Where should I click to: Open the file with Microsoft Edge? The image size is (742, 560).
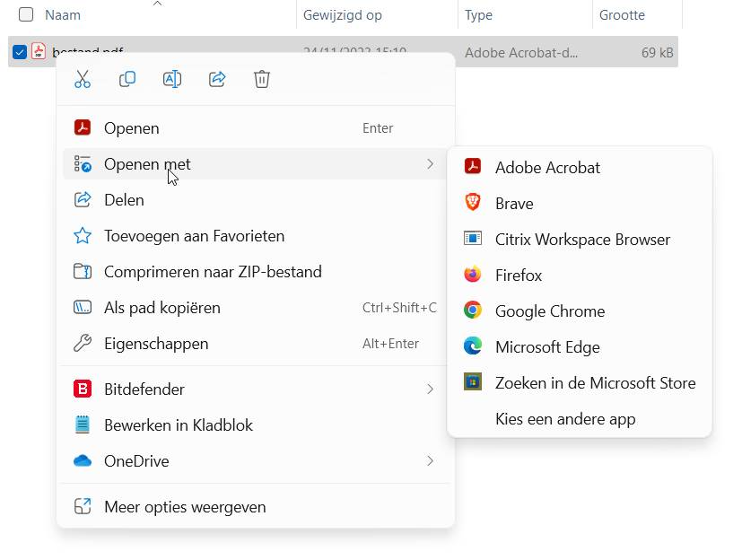coord(580,347)
